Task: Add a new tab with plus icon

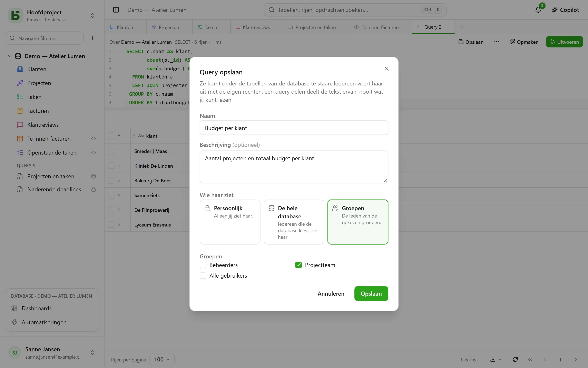Action: (x=462, y=27)
